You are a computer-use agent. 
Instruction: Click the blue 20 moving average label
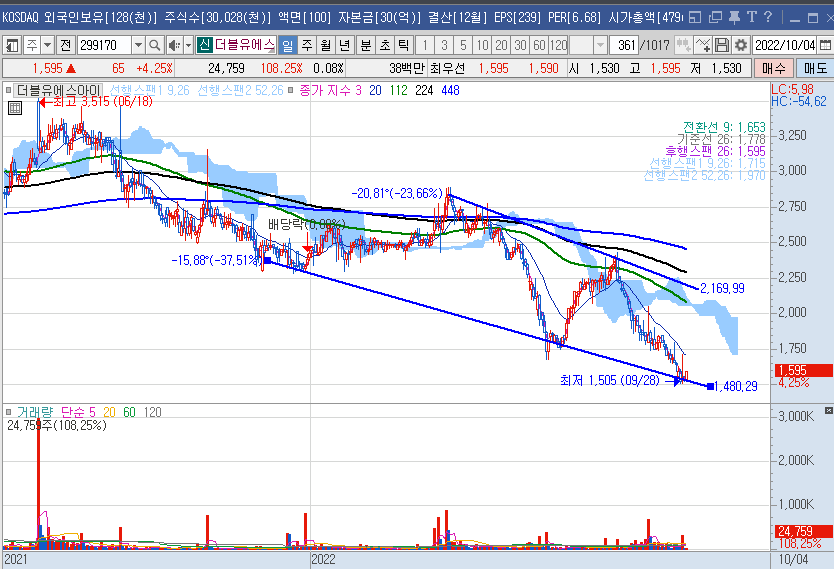tap(376, 90)
